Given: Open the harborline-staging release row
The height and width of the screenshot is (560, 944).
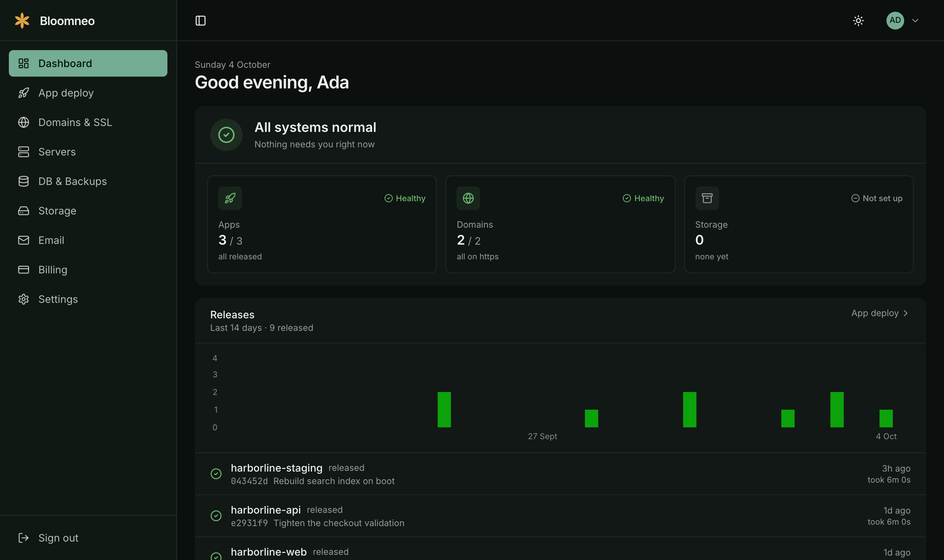Looking at the screenshot, I should [560, 473].
